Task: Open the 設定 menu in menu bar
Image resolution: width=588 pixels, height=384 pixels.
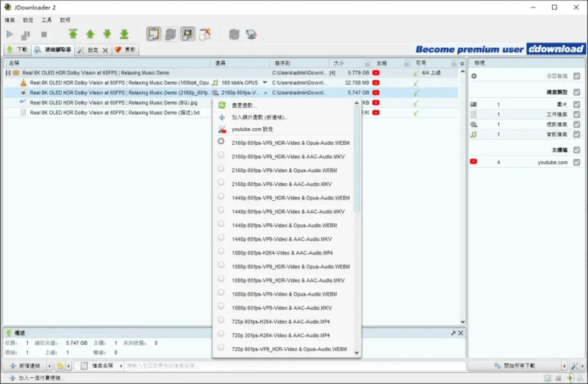Action: (x=28, y=20)
